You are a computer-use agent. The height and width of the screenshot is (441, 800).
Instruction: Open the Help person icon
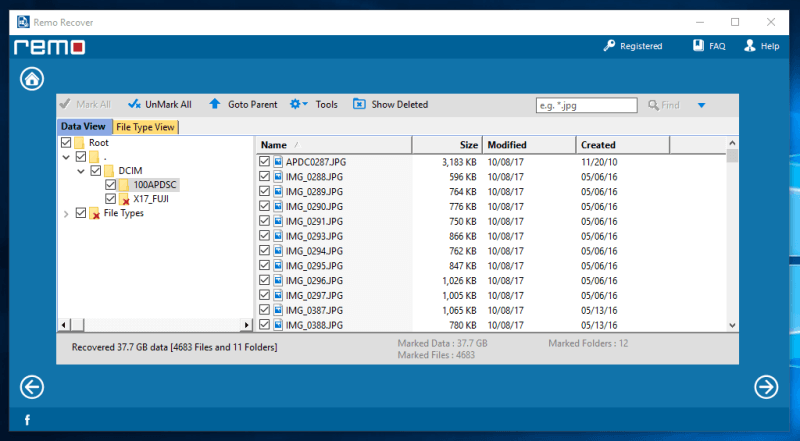click(x=749, y=45)
